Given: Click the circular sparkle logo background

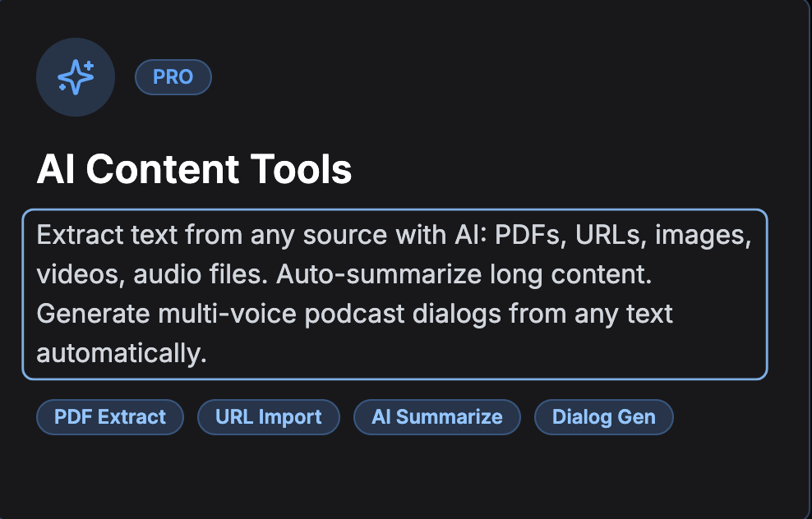Looking at the screenshot, I should pos(76,76).
